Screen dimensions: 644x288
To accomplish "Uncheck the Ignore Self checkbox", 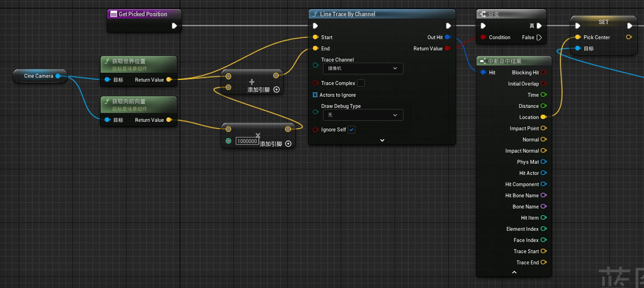I will 352,130.
